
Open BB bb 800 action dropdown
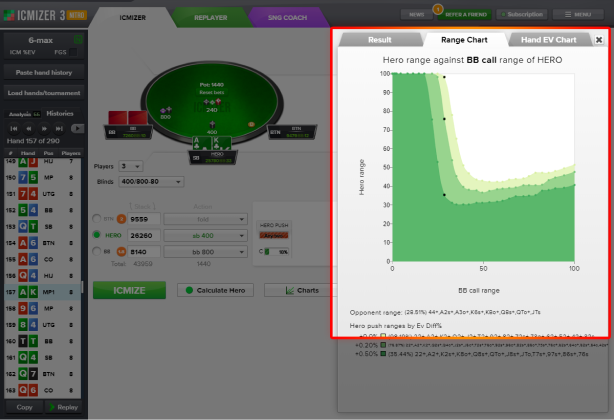pyautogui.click(x=205, y=252)
